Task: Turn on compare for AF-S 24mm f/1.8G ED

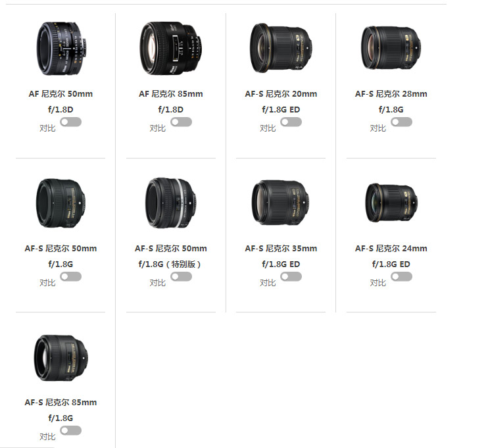Action: pos(401,276)
